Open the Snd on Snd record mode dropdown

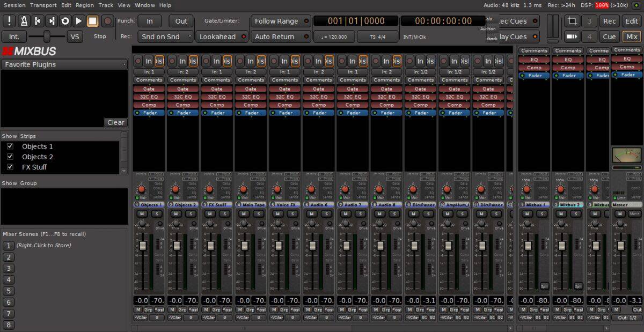coord(165,36)
